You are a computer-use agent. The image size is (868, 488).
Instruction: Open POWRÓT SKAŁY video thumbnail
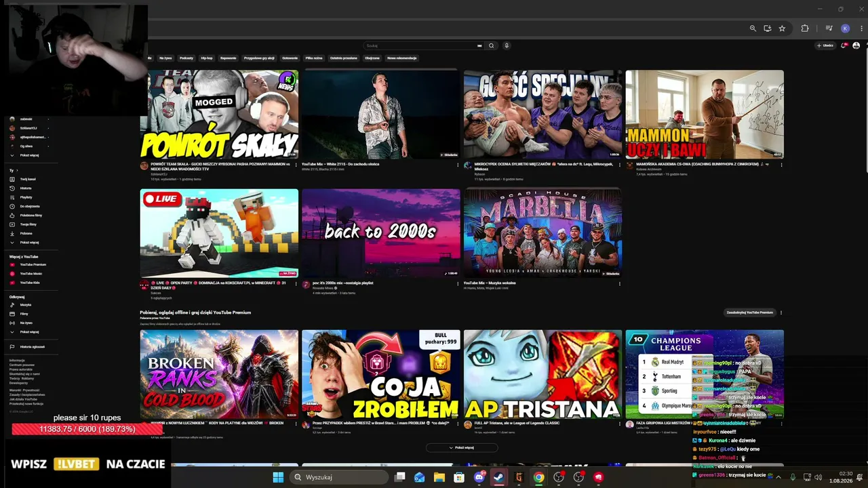(219, 115)
